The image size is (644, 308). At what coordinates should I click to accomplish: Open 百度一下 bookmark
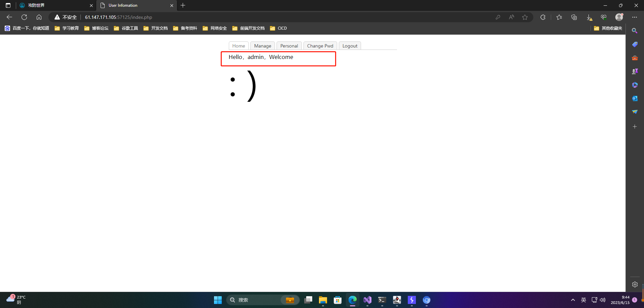click(27, 28)
